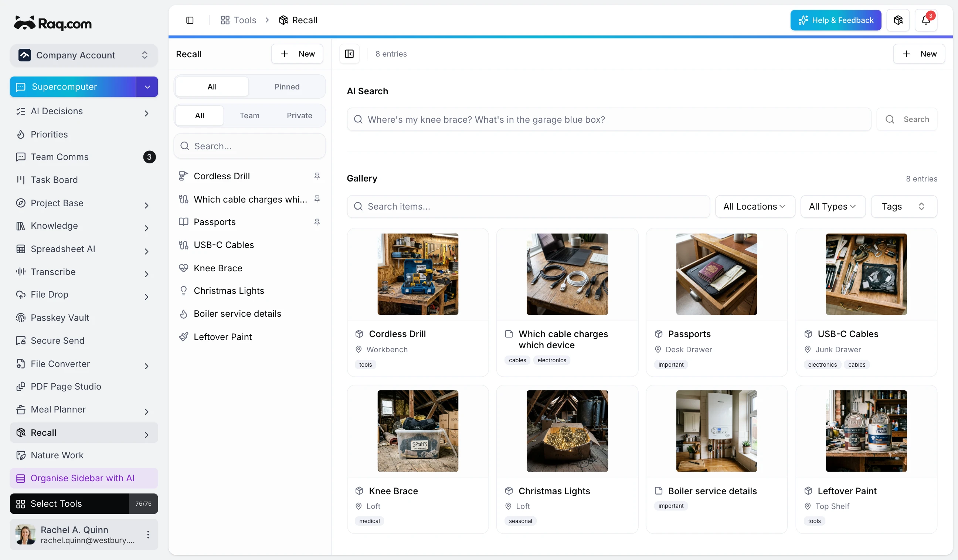Click the Raq.com logo
Viewport: 958px width, 560px height.
[x=53, y=23]
